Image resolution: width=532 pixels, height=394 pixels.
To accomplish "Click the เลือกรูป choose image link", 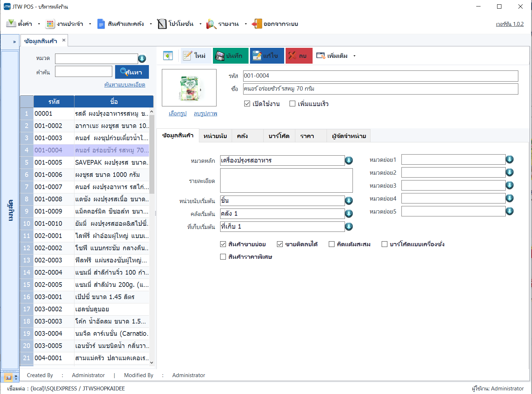I will point(178,114).
